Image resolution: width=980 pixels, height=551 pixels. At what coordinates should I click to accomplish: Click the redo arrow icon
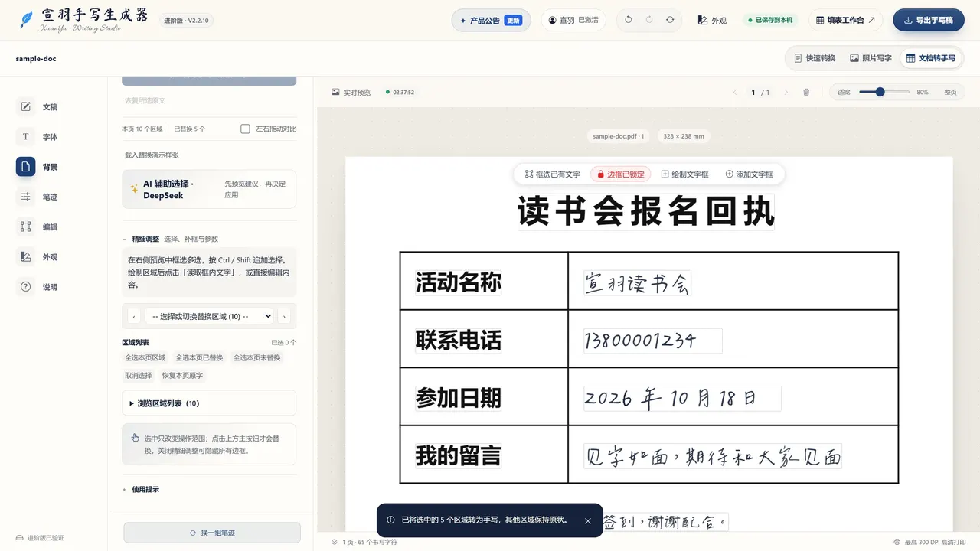click(649, 20)
